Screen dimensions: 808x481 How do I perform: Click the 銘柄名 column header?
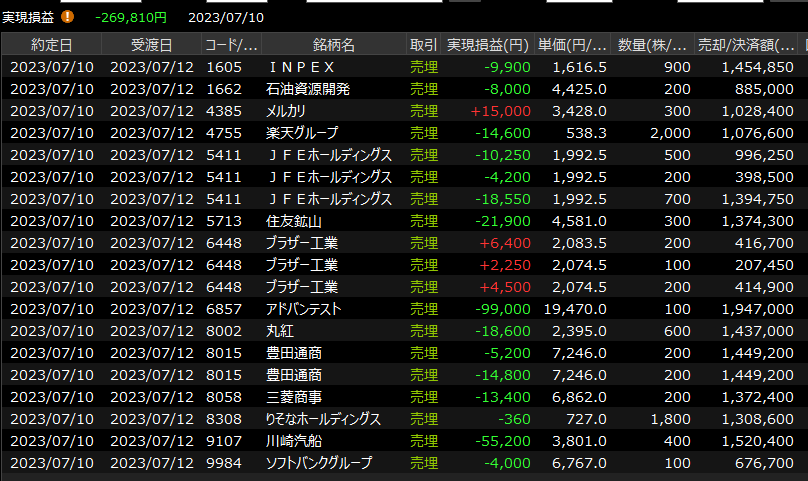[333, 45]
